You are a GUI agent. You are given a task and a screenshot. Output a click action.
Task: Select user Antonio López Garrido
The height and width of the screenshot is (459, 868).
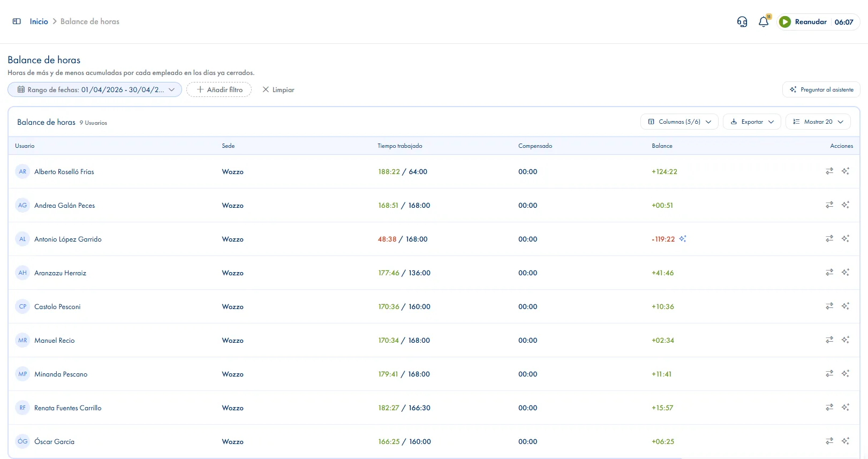(x=67, y=239)
